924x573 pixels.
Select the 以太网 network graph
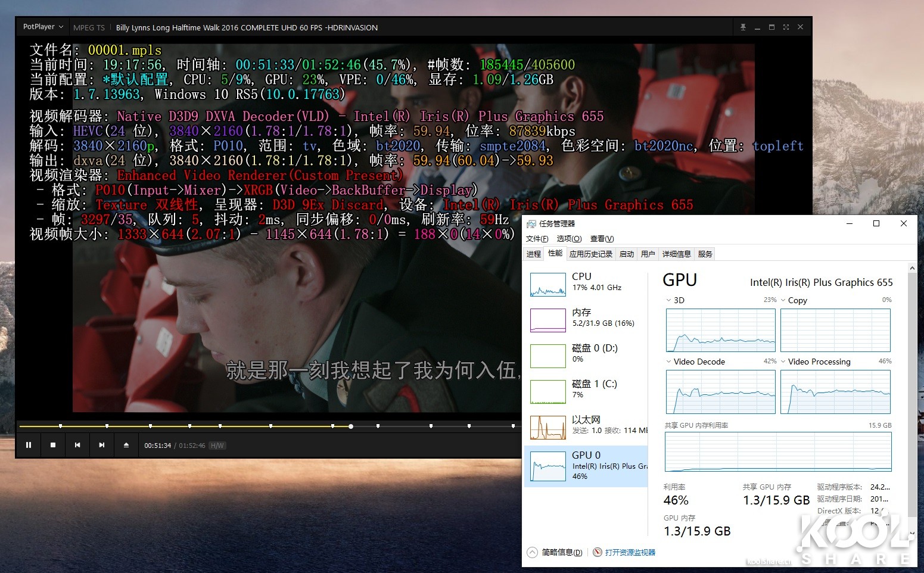[x=547, y=426]
